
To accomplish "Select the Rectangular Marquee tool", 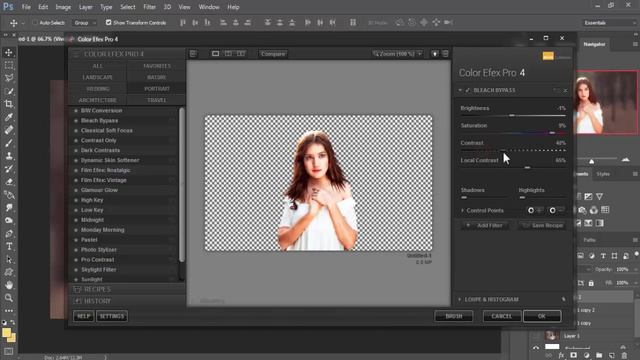I will point(9,65).
